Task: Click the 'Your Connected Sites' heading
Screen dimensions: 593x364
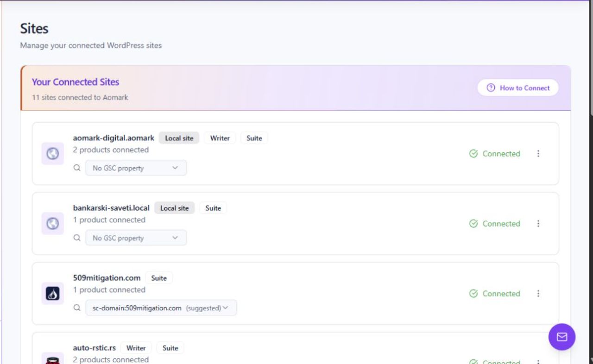Action: (x=76, y=82)
